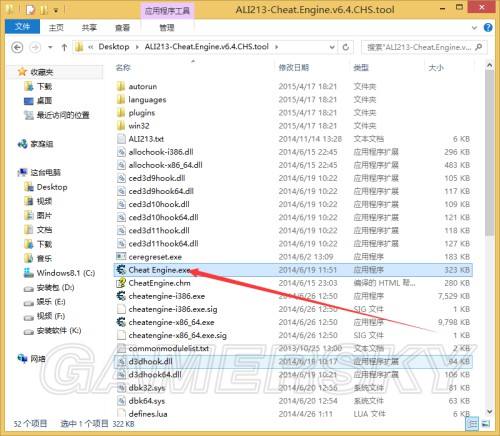Open Windows8.1 (C:) drive
The height and width of the screenshot is (436, 500).
[66, 273]
